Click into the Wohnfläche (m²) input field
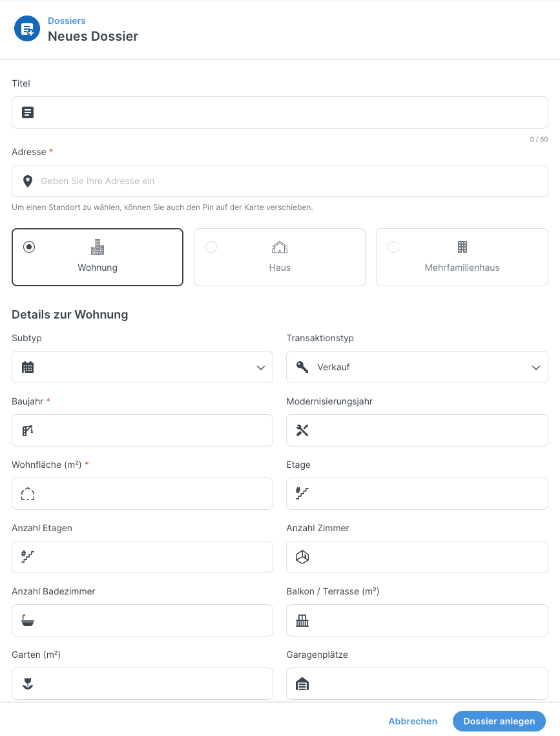This screenshot has width=560, height=736. coord(142,494)
